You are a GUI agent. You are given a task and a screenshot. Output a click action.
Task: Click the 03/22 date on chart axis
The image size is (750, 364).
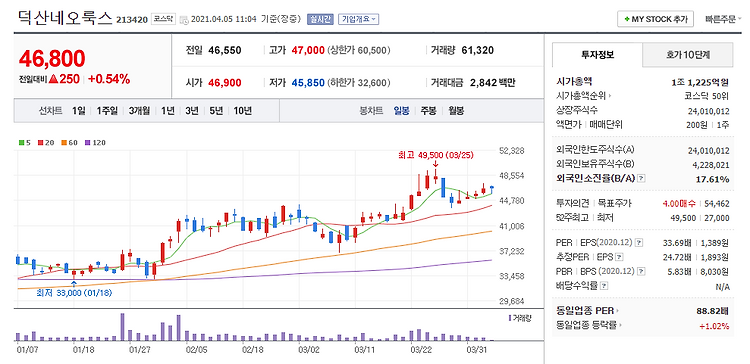point(420,350)
